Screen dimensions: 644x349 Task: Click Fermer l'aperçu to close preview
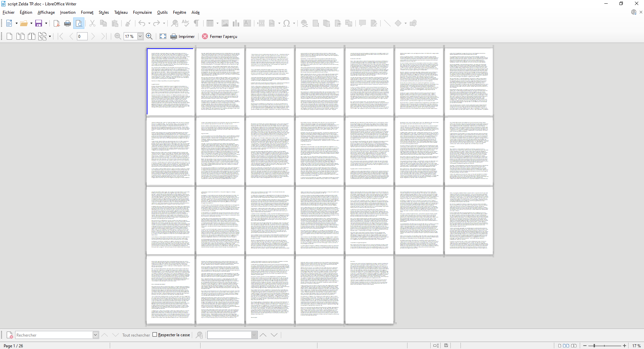click(220, 37)
